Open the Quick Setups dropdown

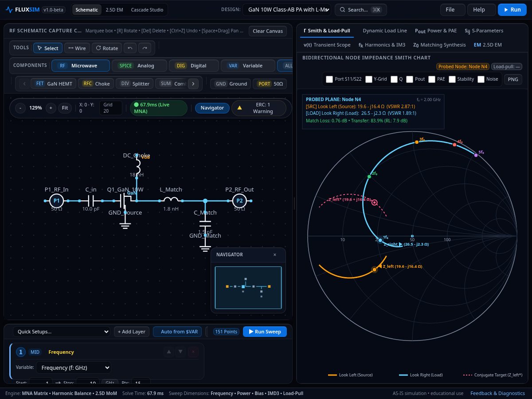click(x=62, y=332)
